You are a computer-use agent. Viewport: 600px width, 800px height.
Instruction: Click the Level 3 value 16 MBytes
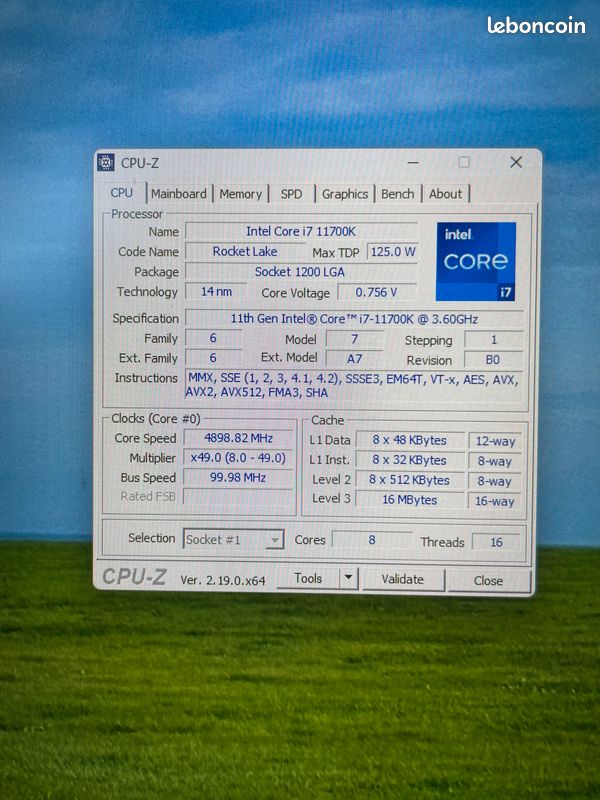pos(410,499)
